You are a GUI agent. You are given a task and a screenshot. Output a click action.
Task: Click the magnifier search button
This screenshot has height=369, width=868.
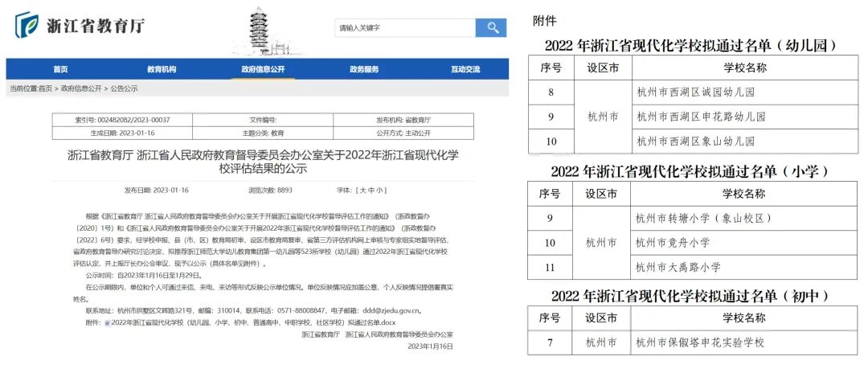pyautogui.click(x=490, y=27)
